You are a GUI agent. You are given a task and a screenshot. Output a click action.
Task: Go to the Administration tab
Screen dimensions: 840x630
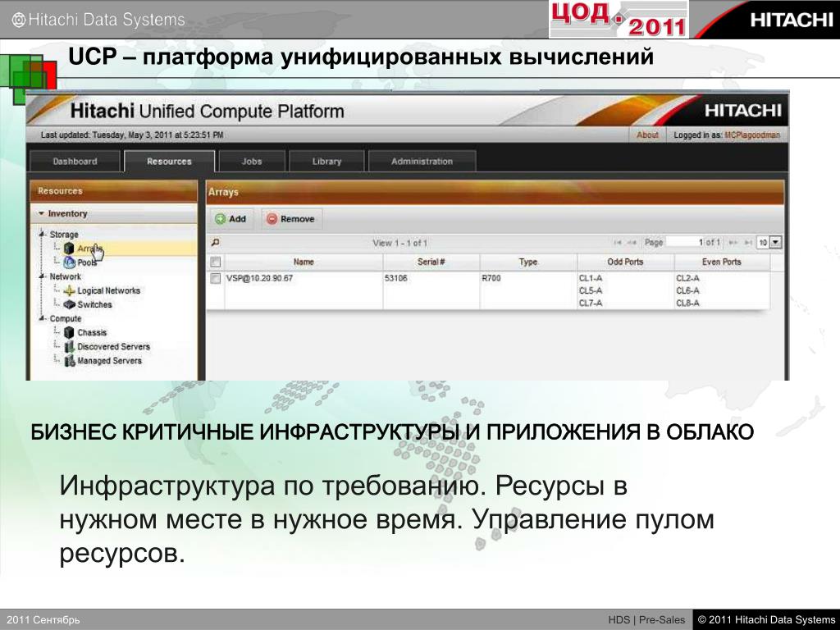[422, 162]
